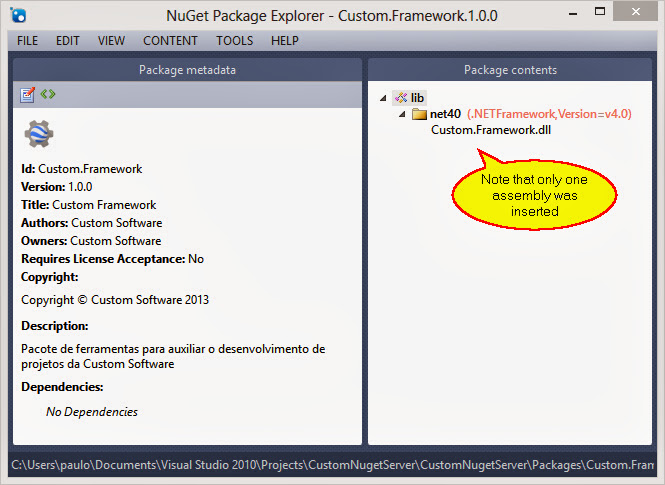The image size is (665, 485).
Task: Open the EDIT menu
Action: tap(68, 41)
